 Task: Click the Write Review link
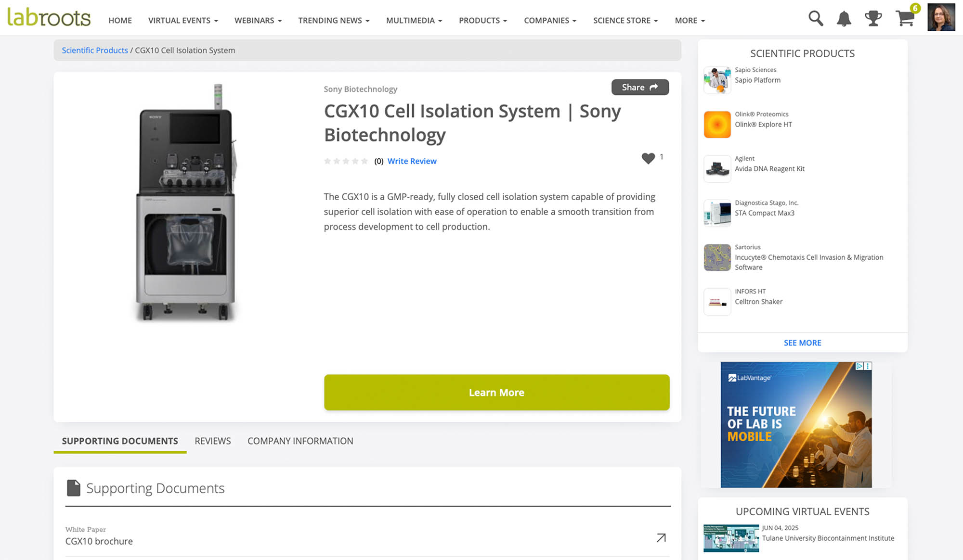click(x=412, y=161)
